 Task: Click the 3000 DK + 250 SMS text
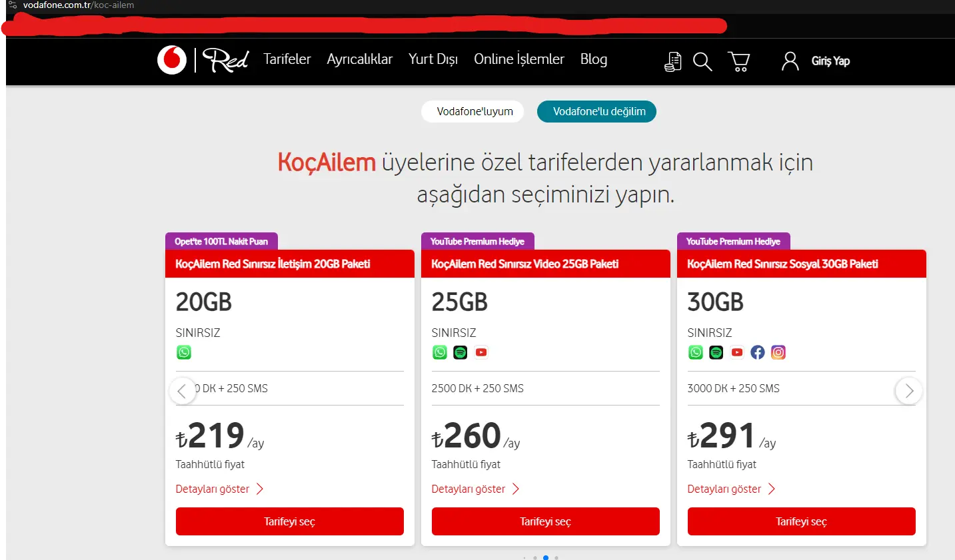[734, 388]
